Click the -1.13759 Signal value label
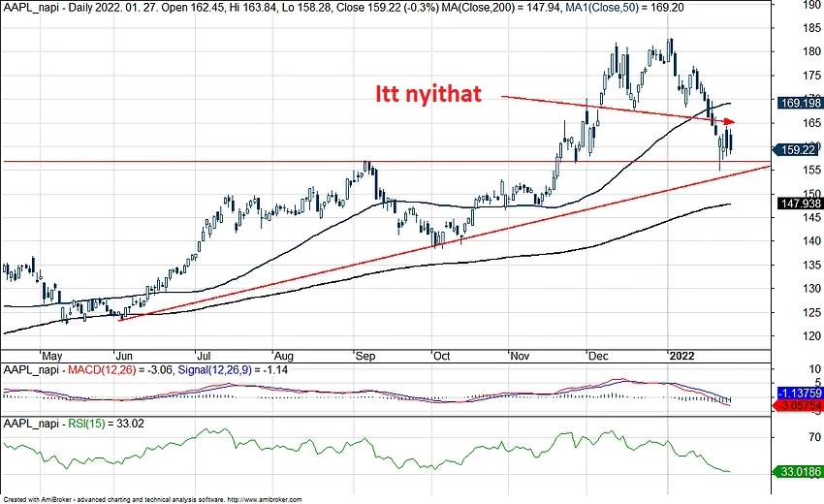This screenshot has width=824, height=504. point(801,394)
